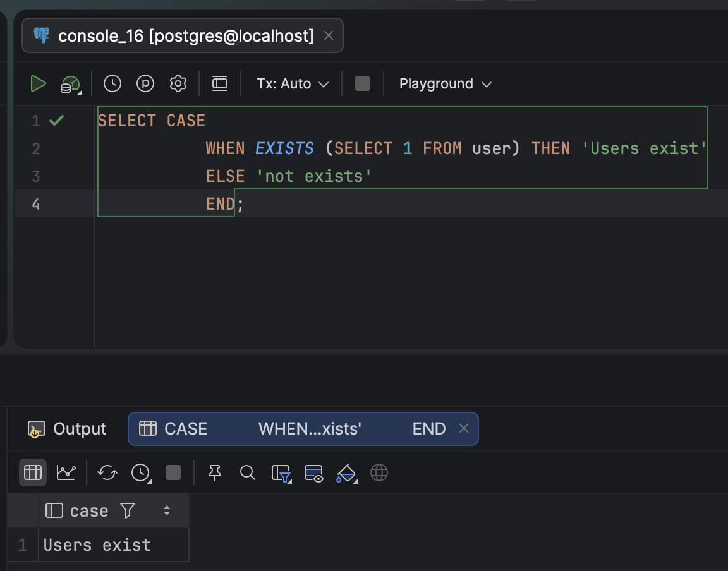Screen dimensions: 728x571
Task: Select the CASE WHEN...xists' END result tab
Action: (303, 429)
